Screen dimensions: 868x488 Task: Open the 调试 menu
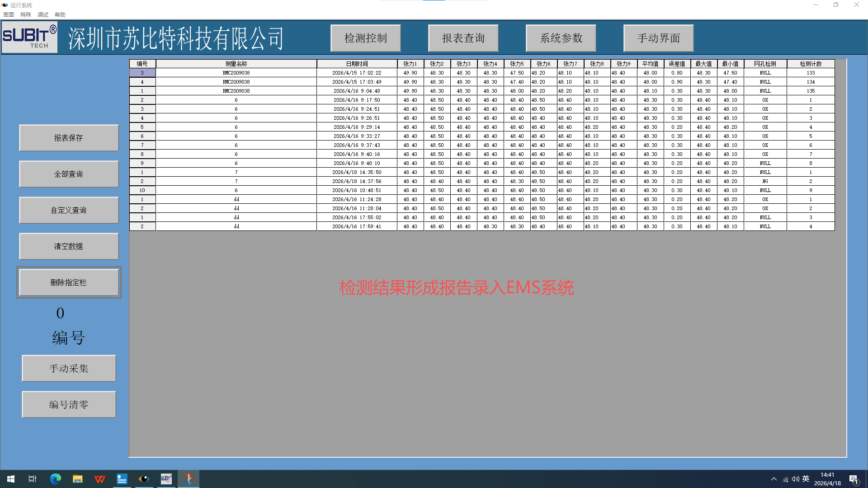tap(43, 14)
